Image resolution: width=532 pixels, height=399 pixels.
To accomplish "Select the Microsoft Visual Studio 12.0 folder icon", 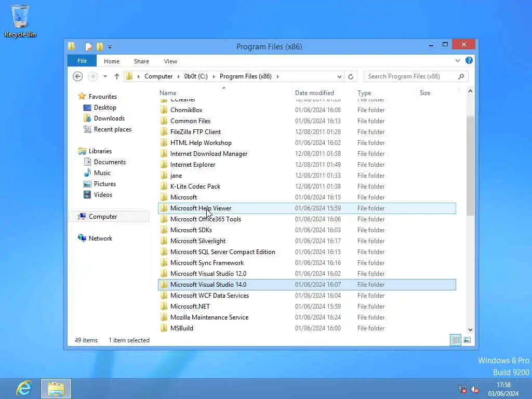I will click(x=164, y=273).
